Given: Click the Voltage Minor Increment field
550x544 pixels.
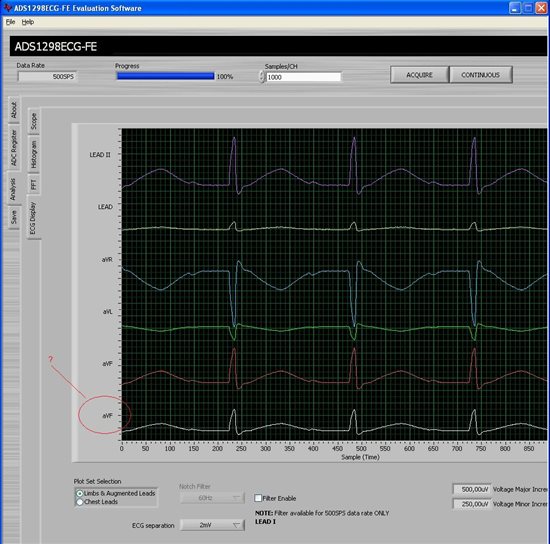Looking at the screenshot, I should click(x=472, y=504).
